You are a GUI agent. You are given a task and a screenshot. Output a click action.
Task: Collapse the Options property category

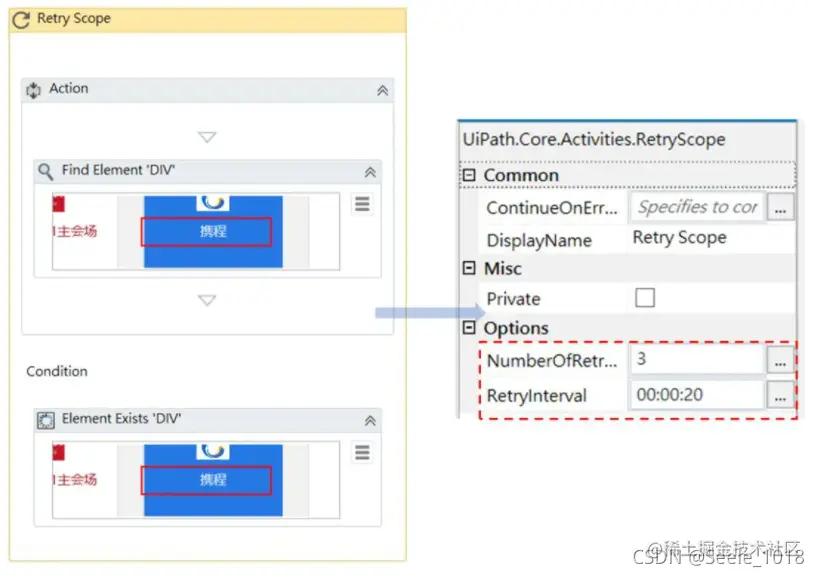(469, 327)
